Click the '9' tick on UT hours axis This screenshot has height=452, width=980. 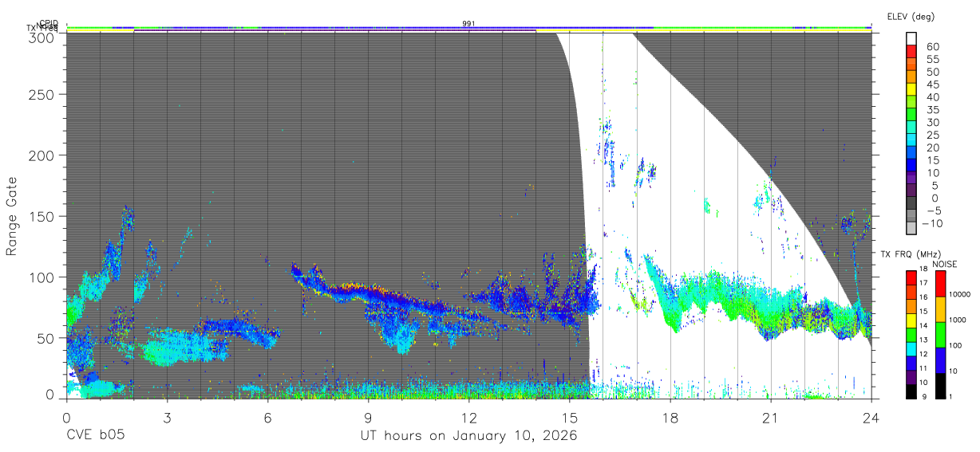click(368, 417)
